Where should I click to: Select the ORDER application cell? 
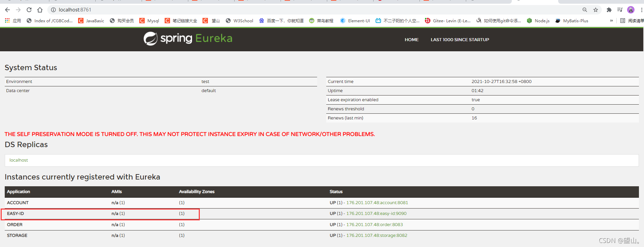[x=15, y=224]
